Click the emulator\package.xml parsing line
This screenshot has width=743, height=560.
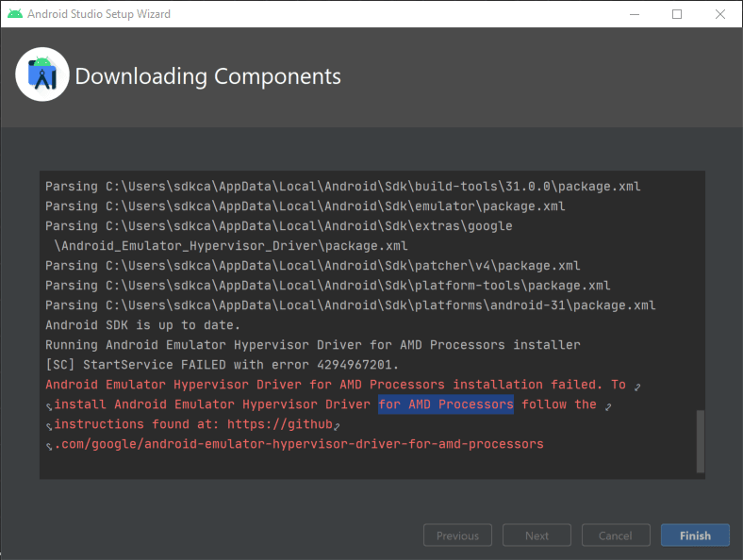pos(305,206)
